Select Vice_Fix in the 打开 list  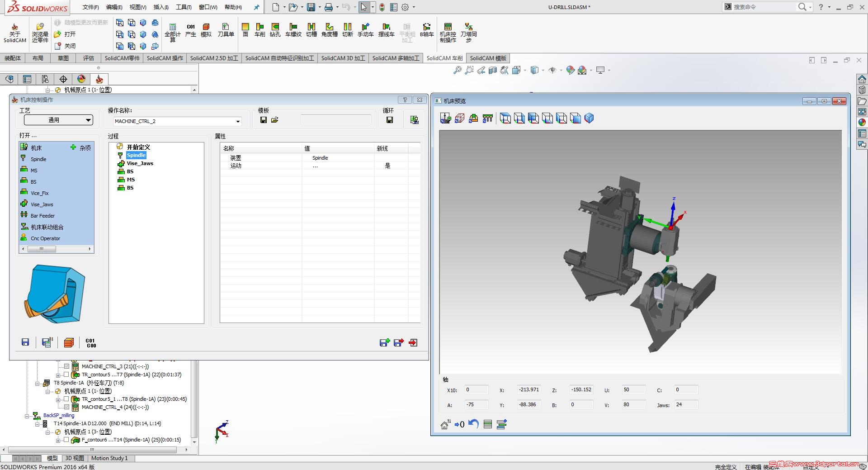pyautogui.click(x=39, y=193)
